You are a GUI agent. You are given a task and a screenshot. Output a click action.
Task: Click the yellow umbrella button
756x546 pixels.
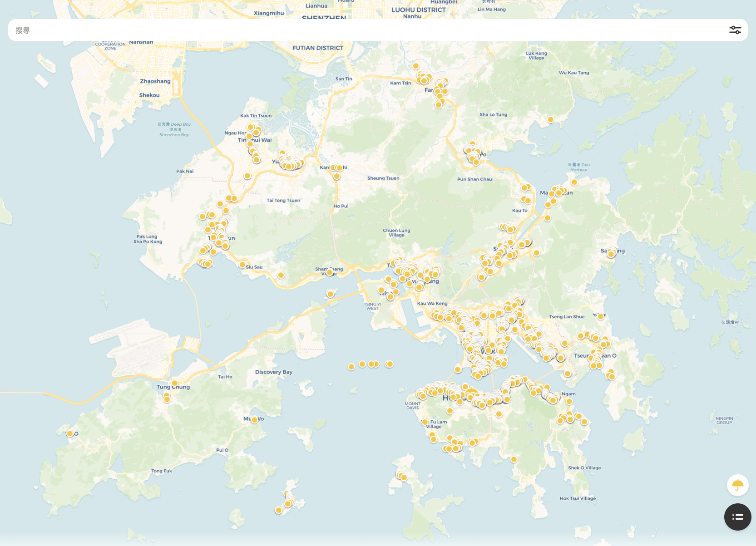(738, 486)
